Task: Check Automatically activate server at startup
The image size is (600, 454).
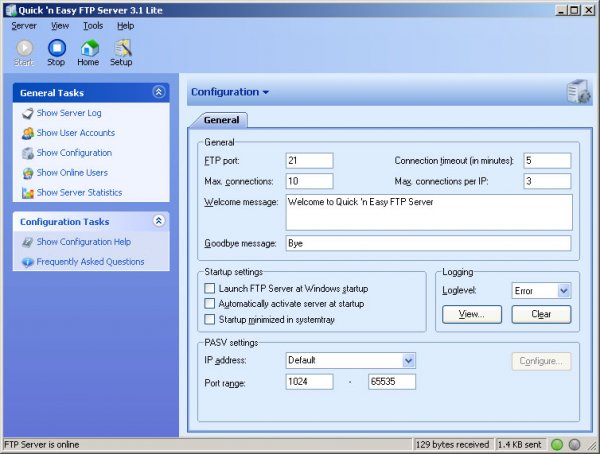Action: tap(210, 303)
